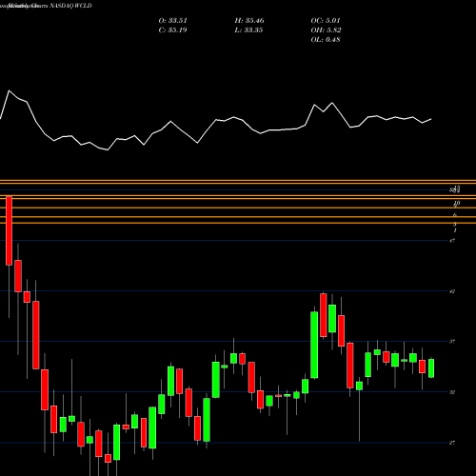Click the 47 price axis label
Image resolution: width=476 pixels, height=476 pixels.
pyautogui.click(x=452, y=241)
